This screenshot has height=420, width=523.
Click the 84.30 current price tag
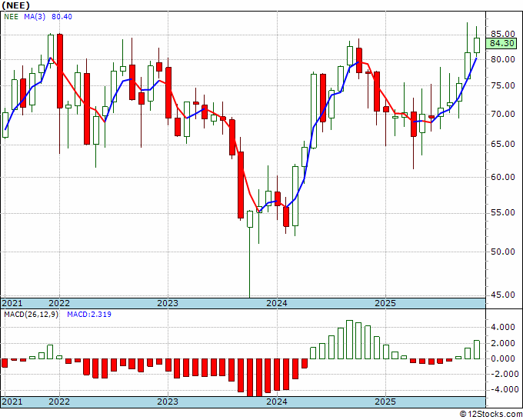click(501, 43)
